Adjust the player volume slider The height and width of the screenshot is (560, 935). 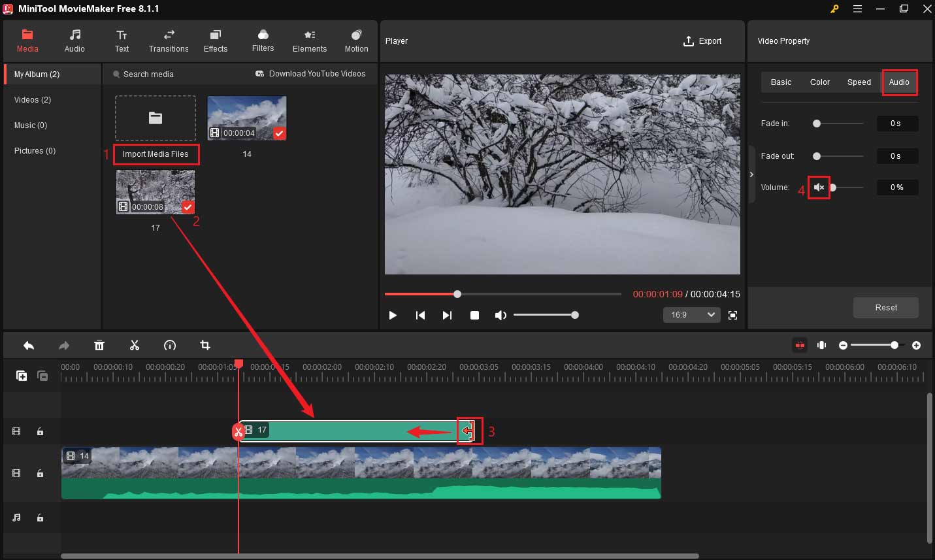coord(546,315)
